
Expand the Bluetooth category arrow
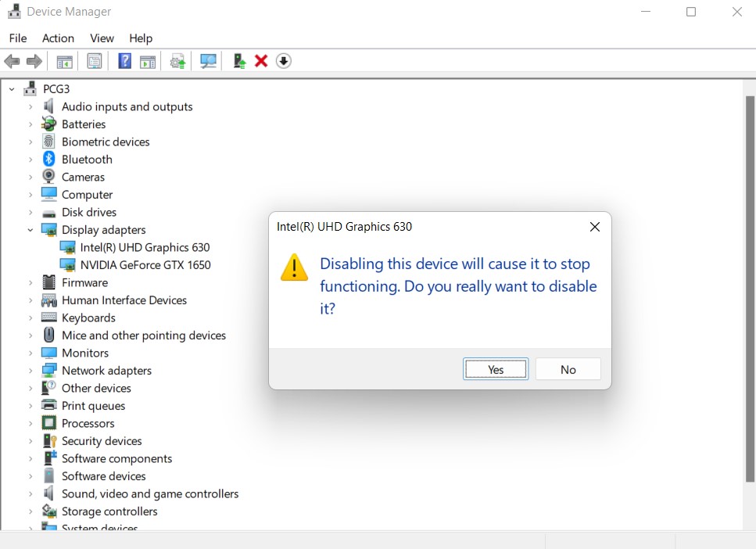click(30, 160)
